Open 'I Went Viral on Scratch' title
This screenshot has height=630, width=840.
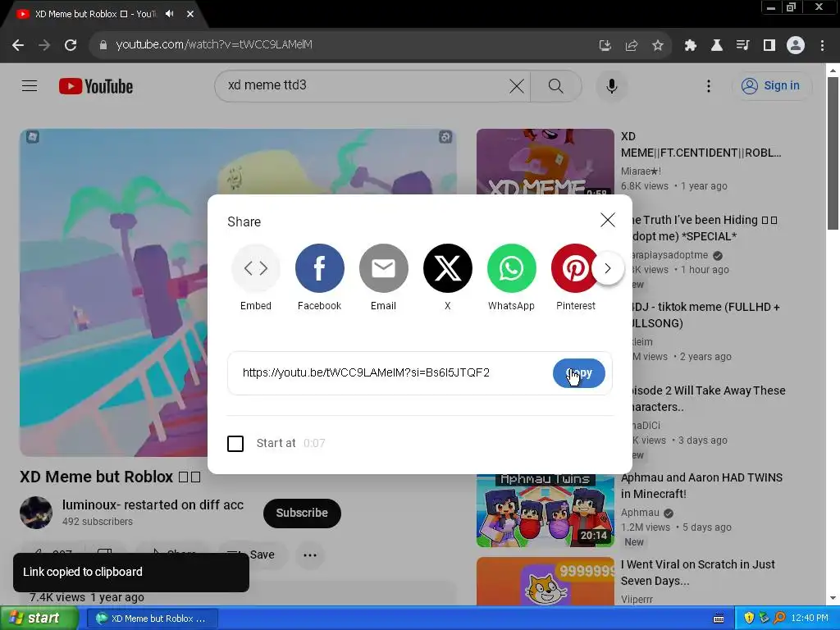coord(698,572)
